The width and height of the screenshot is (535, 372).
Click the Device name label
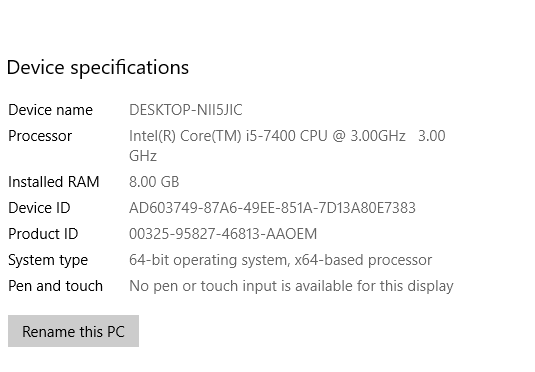pos(50,110)
